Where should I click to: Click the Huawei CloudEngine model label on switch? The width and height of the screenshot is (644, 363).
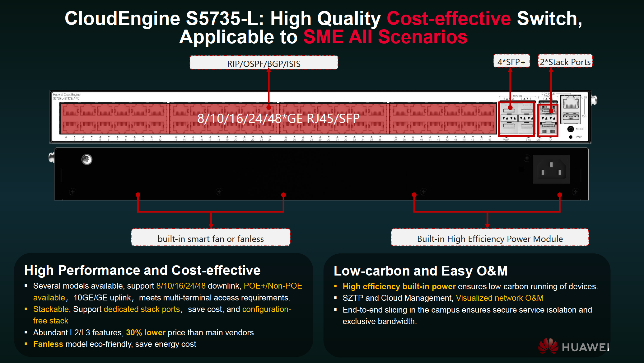[x=67, y=97]
